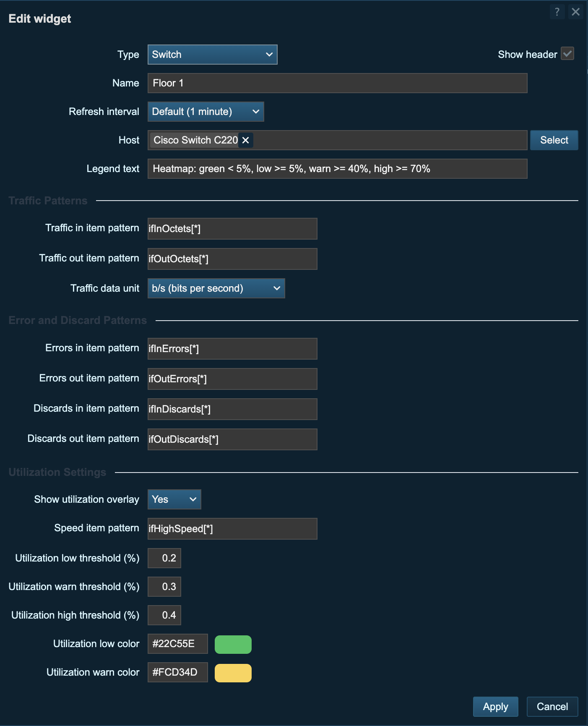Click the Name field containing Floor 1
This screenshot has height=726, width=588.
(x=337, y=83)
